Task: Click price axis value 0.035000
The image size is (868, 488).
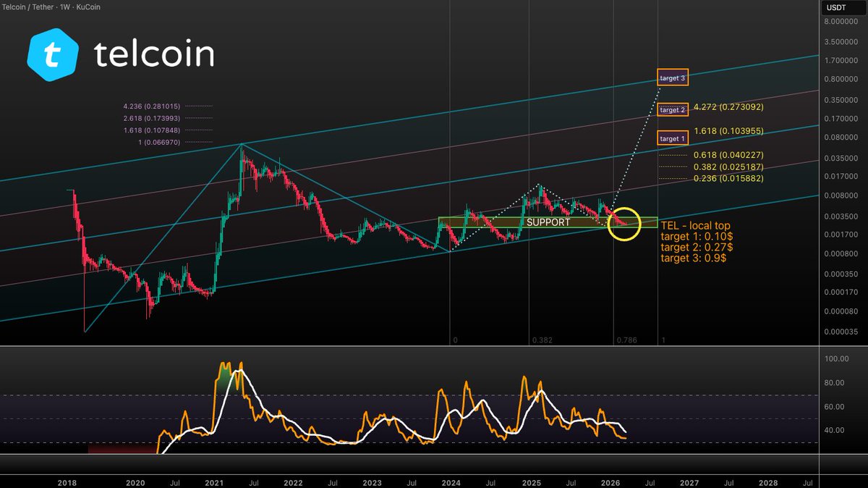Action: click(x=841, y=157)
